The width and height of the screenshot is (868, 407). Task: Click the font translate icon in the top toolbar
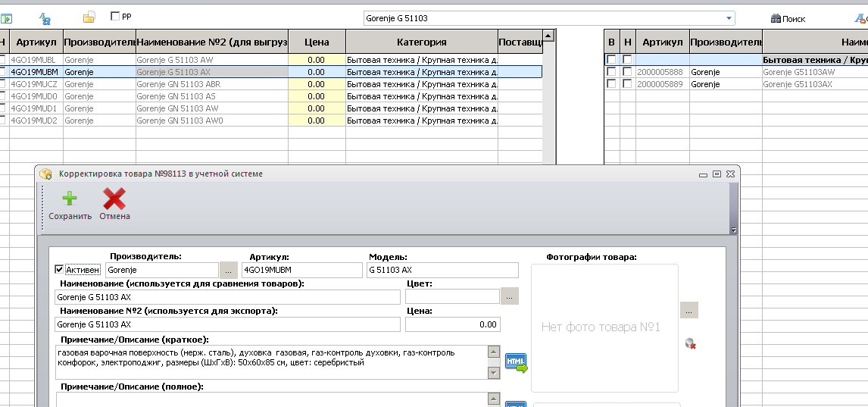(x=45, y=18)
